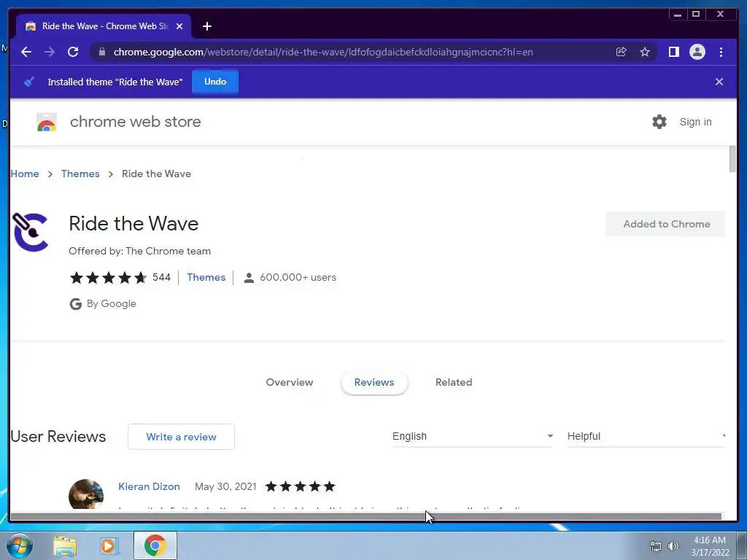Viewport: 747px width, 560px height.
Task: Open a new tab with the plus button
Action: 206,26
